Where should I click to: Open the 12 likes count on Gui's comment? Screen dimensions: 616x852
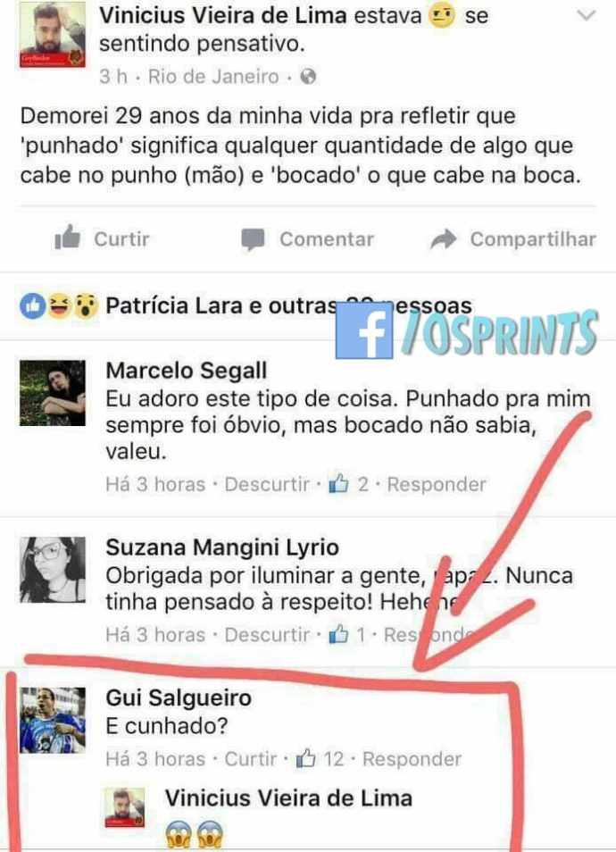click(320, 758)
